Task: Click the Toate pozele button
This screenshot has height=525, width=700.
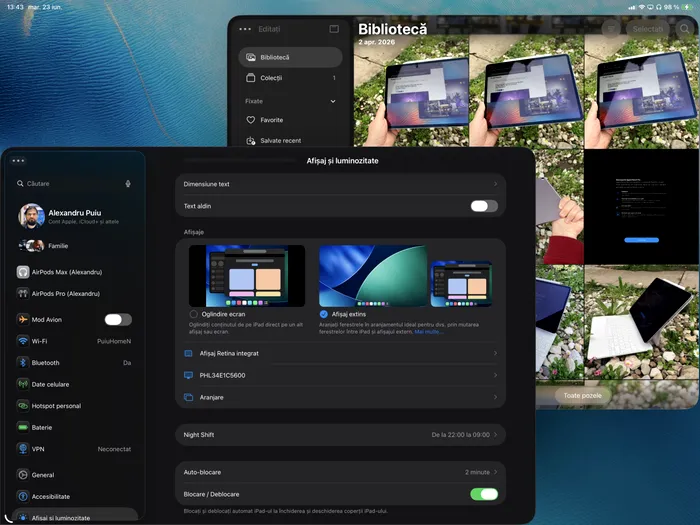Action: pyautogui.click(x=582, y=396)
